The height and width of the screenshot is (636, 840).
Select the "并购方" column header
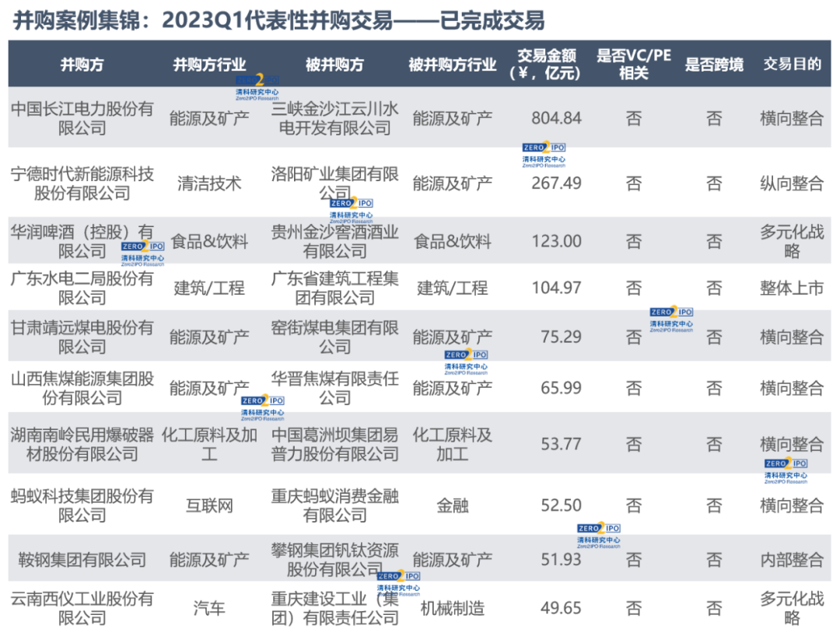(x=82, y=65)
